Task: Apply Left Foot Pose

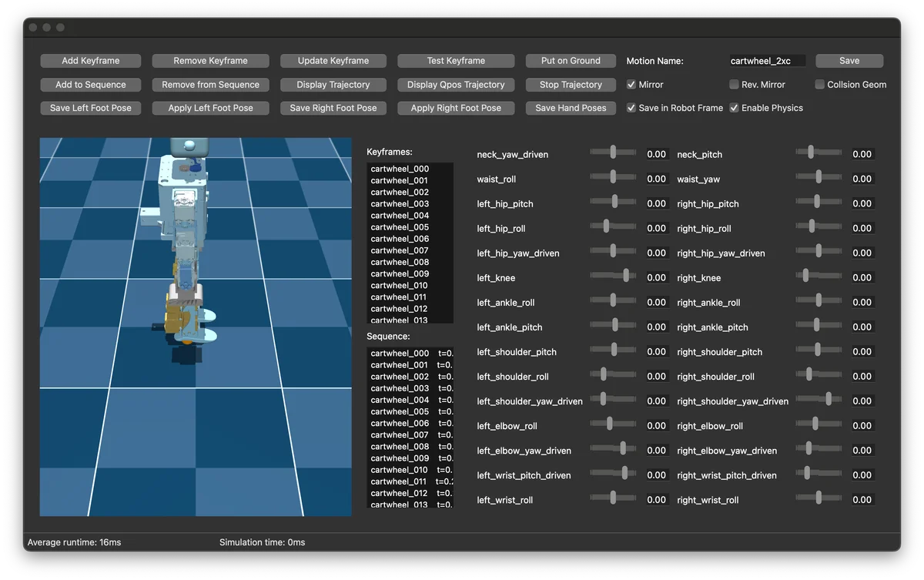Action: [210, 108]
